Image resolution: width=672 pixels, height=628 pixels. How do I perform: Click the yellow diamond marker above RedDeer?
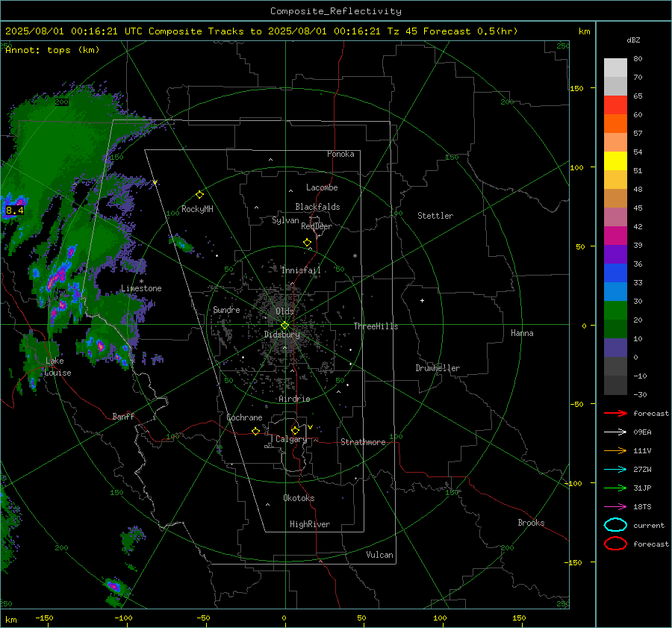point(307,243)
